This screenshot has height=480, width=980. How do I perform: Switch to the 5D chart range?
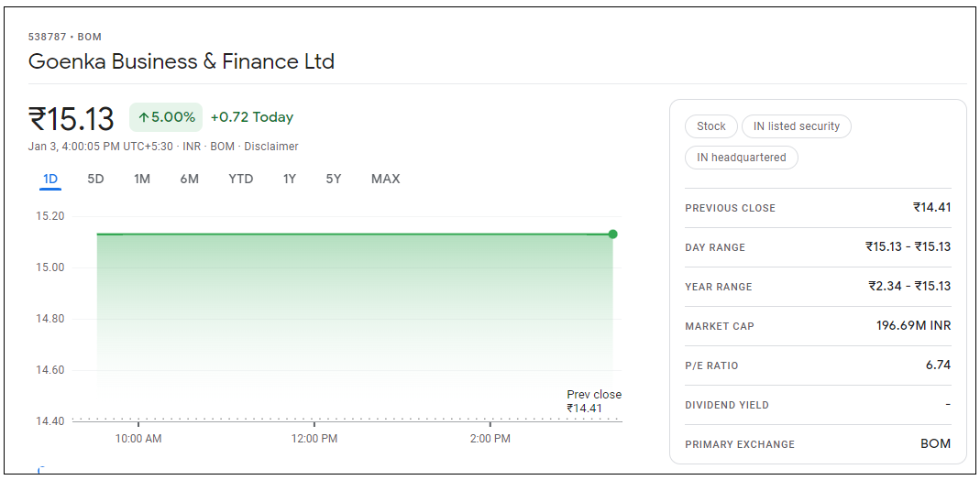coord(95,179)
